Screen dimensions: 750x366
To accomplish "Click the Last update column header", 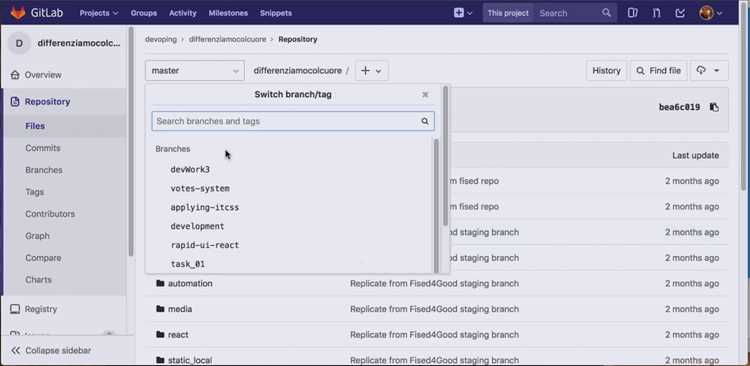I will pyautogui.click(x=695, y=155).
